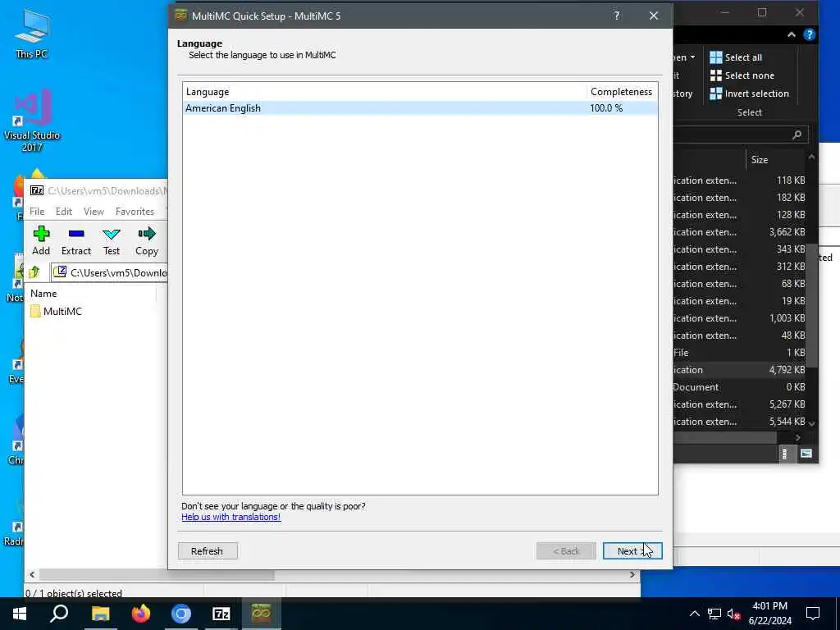This screenshot has width=840, height=630.
Task: Open Firefox from the taskbar
Action: (141, 614)
